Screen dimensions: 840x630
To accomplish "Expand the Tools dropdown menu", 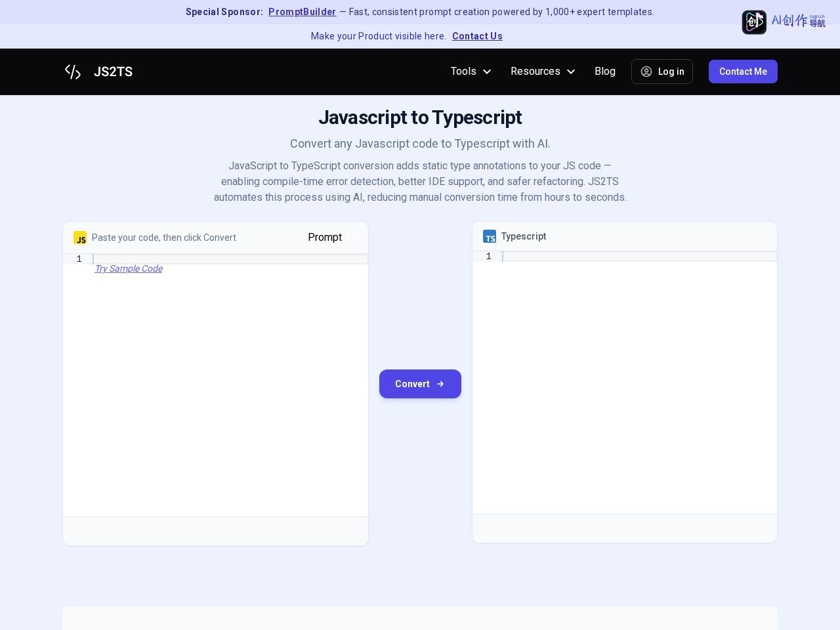I will click(471, 72).
